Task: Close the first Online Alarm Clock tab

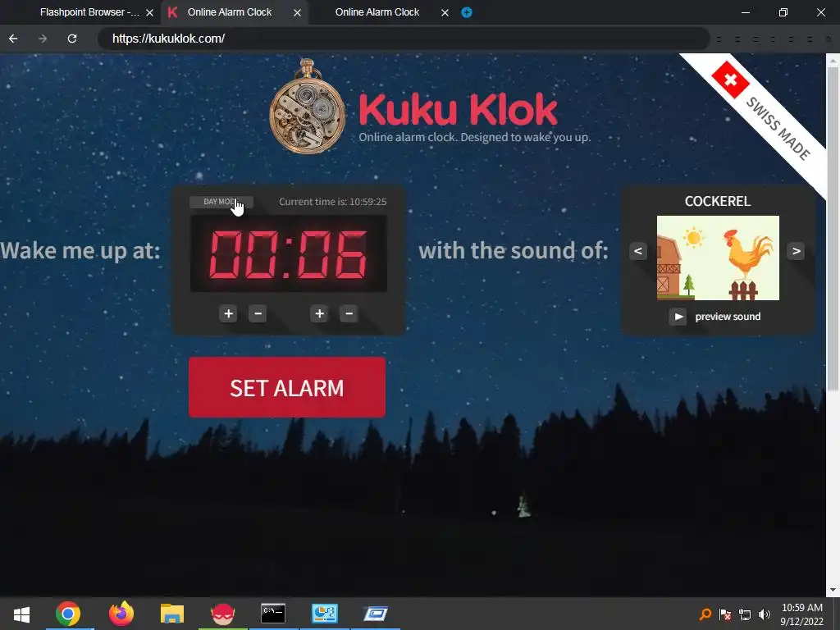Action: pyautogui.click(x=297, y=12)
